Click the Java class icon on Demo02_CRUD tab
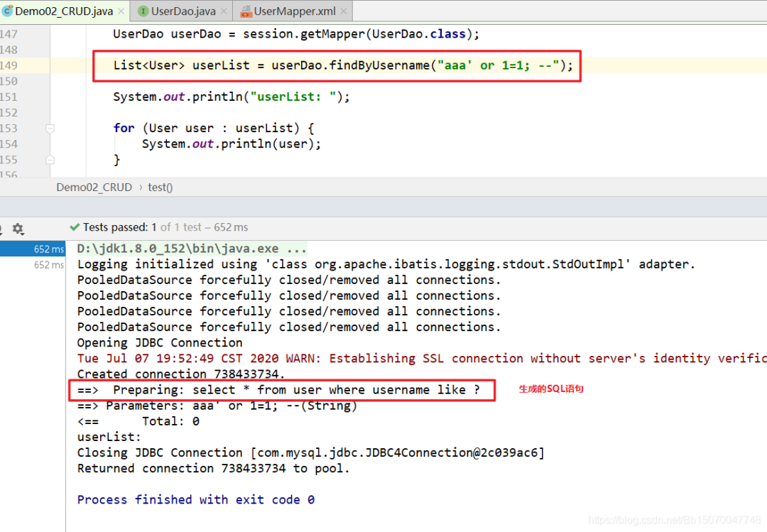Screen dimensions: 767x532 click(x=7, y=11)
